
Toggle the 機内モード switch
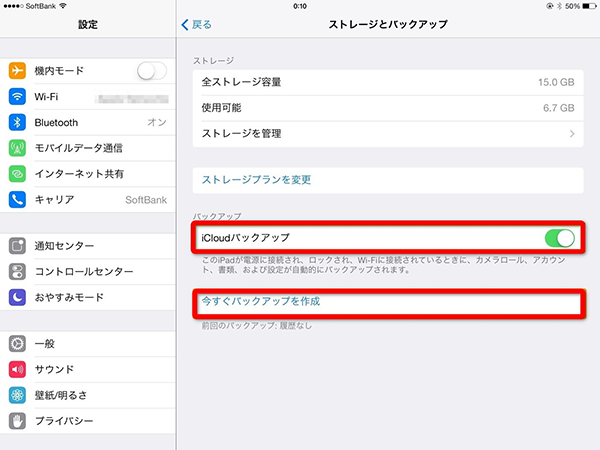pos(152,71)
